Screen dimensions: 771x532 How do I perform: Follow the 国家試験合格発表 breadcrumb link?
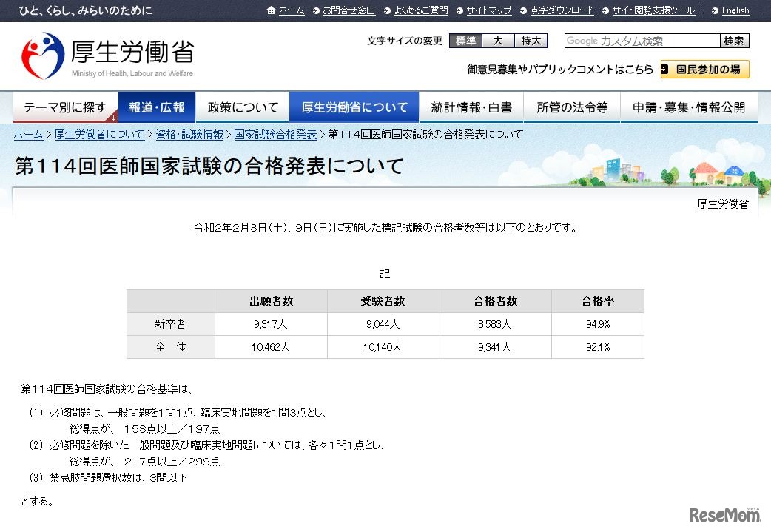click(x=274, y=135)
